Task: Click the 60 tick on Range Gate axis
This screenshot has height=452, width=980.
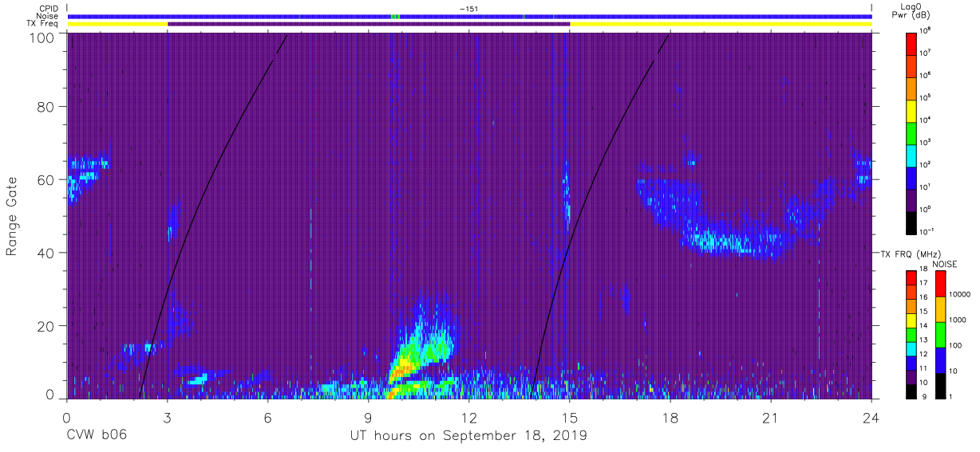Action: [x=47, y=180]
